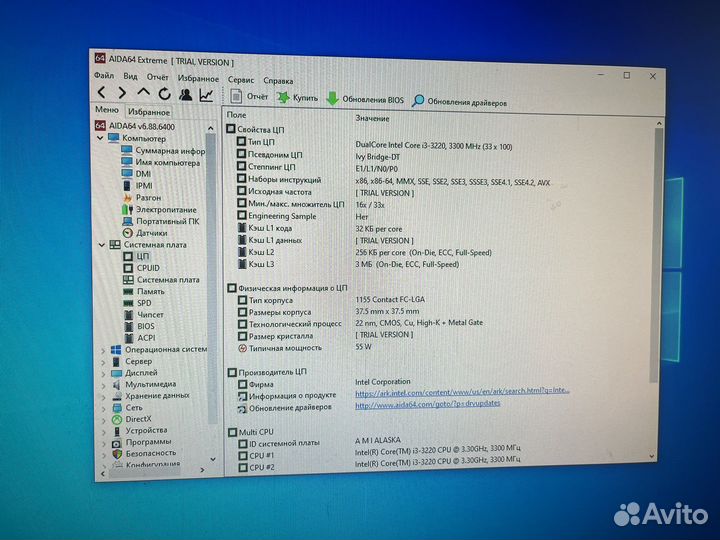This screenshot has height=540, width=720.
Task: Go up one level with the up arrow
Action: coord(144,93)
